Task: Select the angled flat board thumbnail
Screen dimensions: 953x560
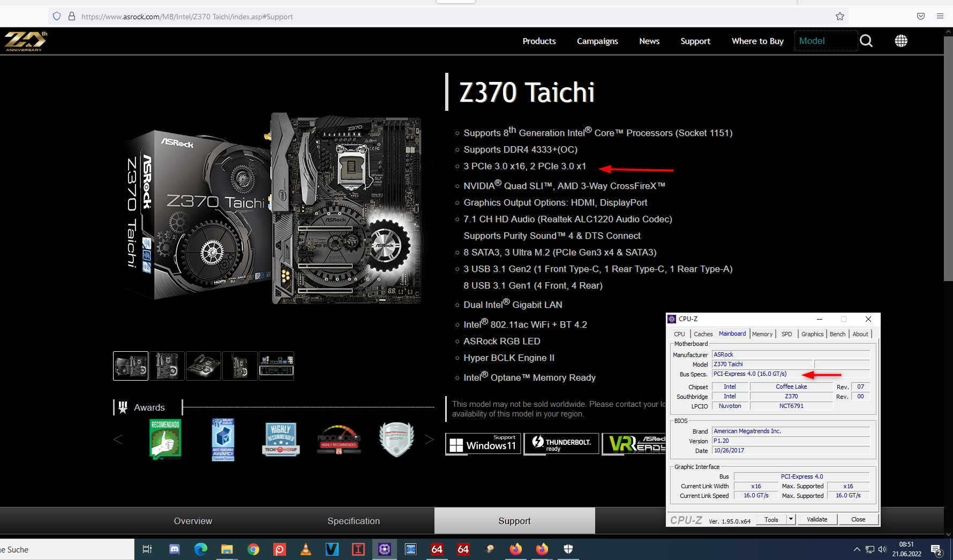Action: pos(204,366)
